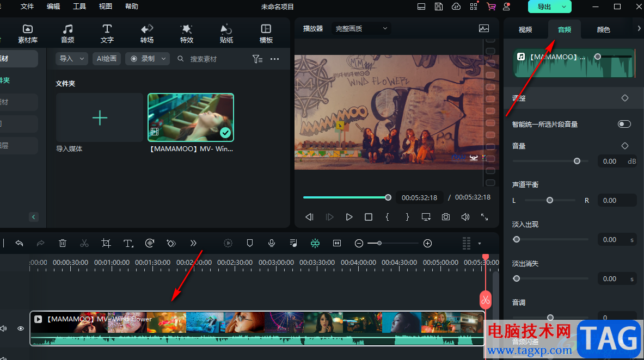The height and width of the screenshot is (360, 644).
Task: Click the 声道平衡 balance slider handle
Action: (549, 200)
